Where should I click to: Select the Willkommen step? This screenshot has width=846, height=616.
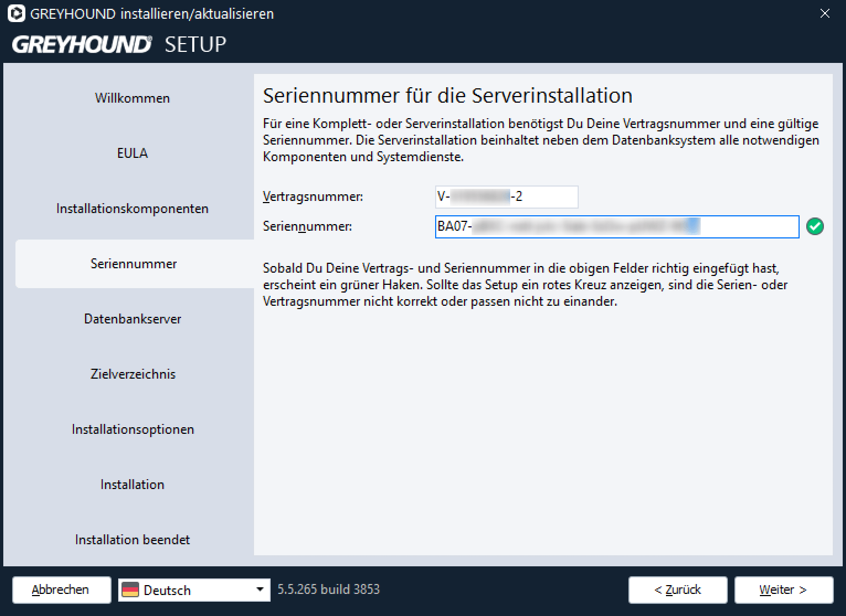click(x=133, y=98)
